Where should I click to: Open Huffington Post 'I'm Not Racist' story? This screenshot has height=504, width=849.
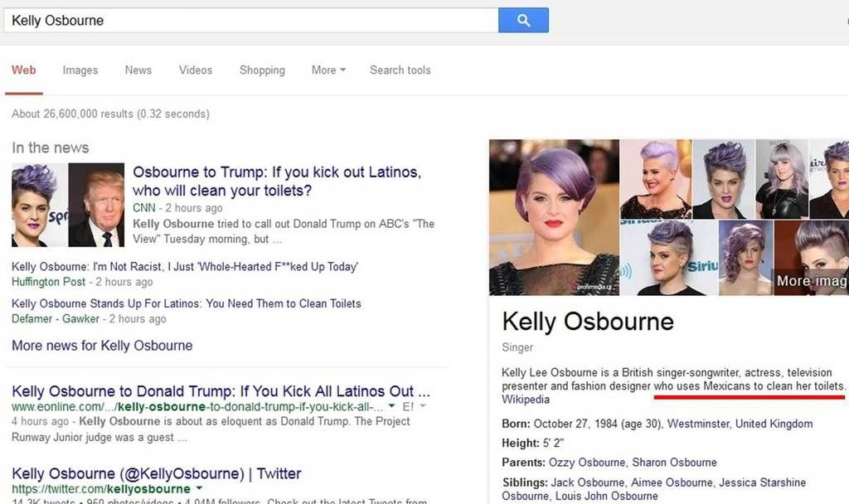pos(185,266)
